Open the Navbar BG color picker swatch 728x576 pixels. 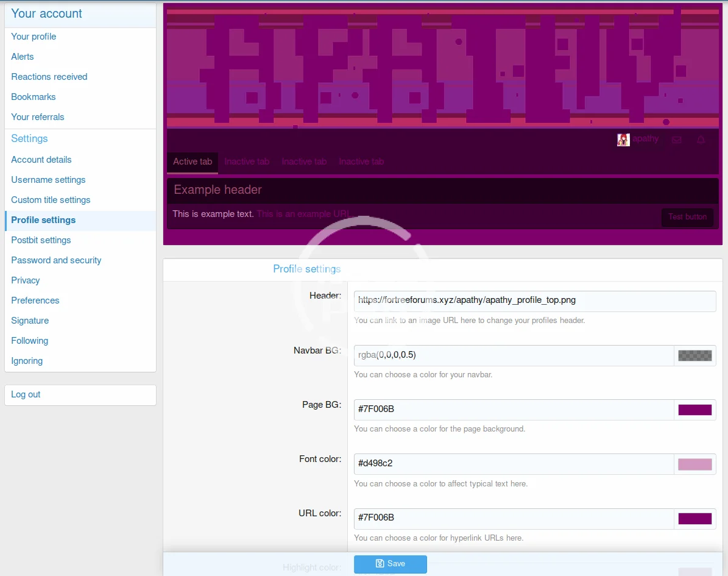(694, 355)
